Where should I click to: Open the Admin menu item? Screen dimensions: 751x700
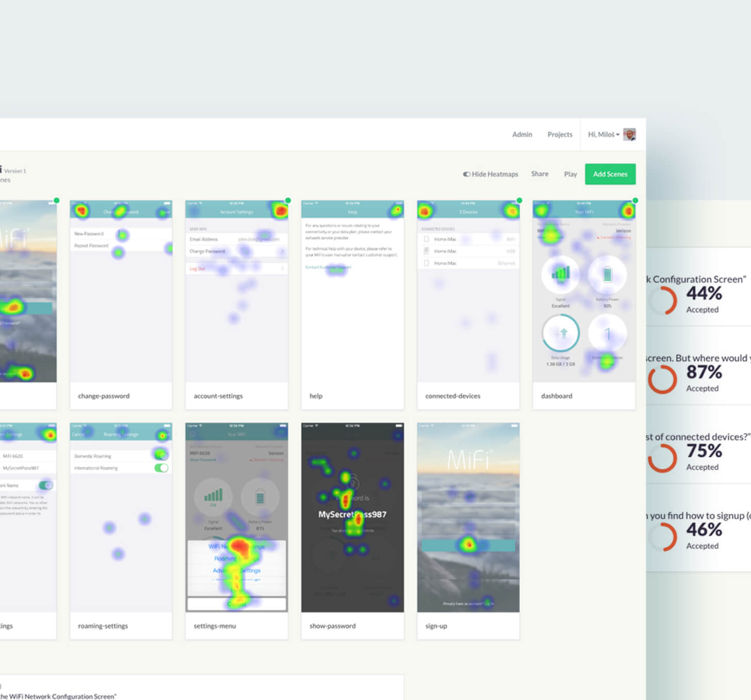522,135
